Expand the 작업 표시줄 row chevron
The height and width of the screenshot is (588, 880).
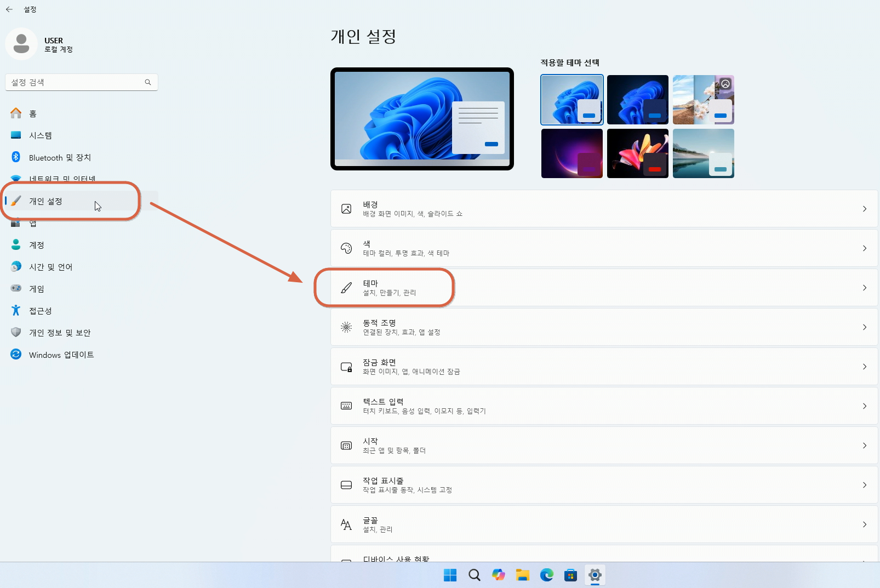[864, 484]
